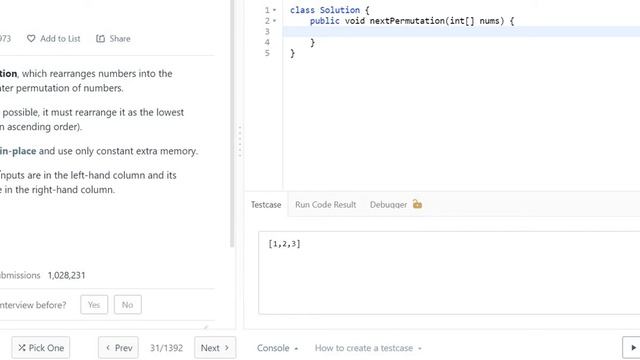This screenshot has width=640, height=360.
Task: Click the Add to List label
Action: pos(60,38)
